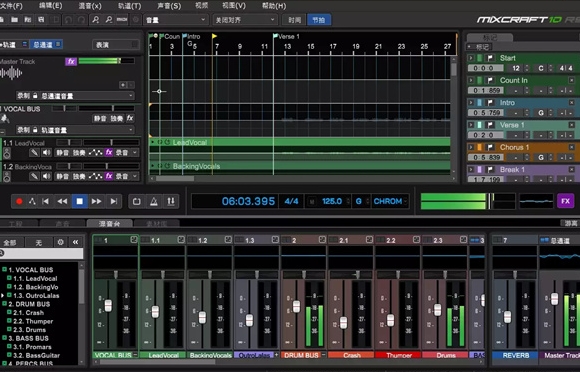Viewport: 580px width, 372px height.
Task: Adjust the REVERB channel fader
Action: (508, 317)
